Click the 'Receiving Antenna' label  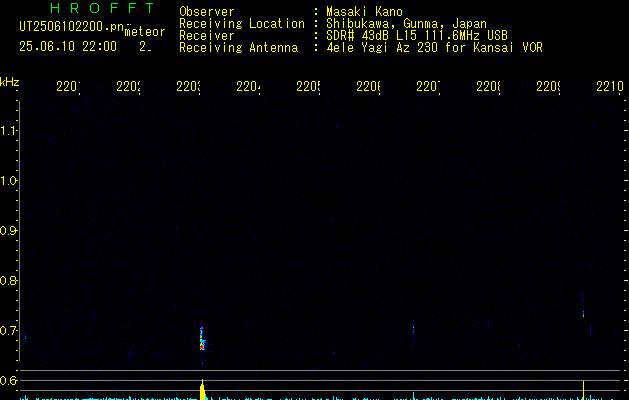[239, 48]
